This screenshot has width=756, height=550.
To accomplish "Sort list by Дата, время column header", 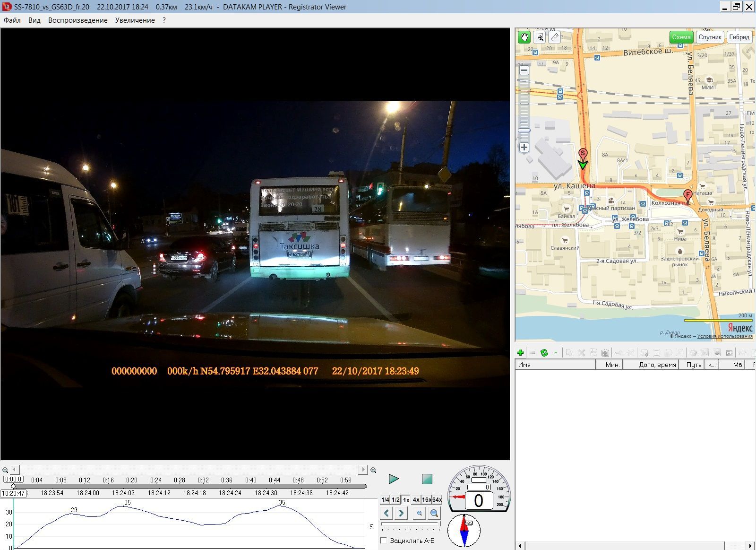I will tap(657, 365).
